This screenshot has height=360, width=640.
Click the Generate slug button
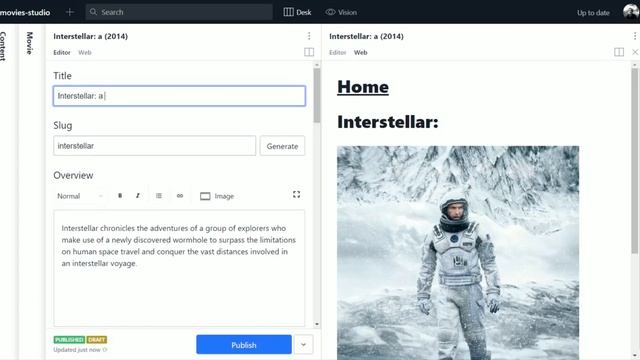coord(282,146)
